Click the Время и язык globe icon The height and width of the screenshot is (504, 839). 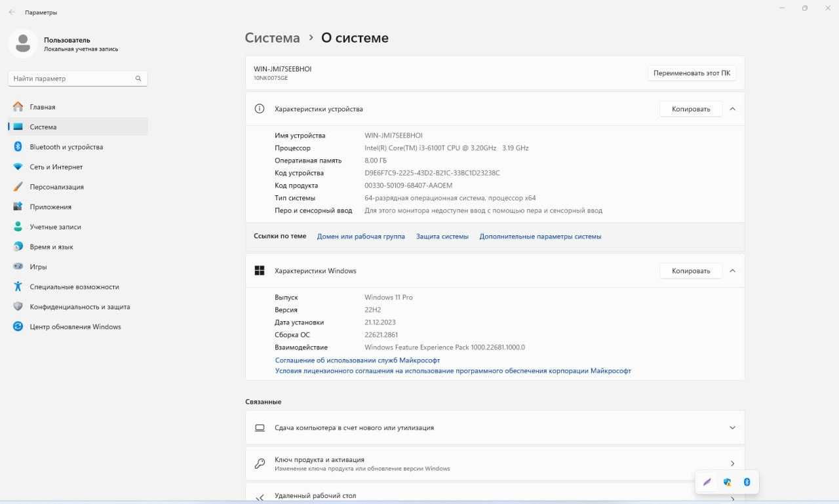pos(18,247)
